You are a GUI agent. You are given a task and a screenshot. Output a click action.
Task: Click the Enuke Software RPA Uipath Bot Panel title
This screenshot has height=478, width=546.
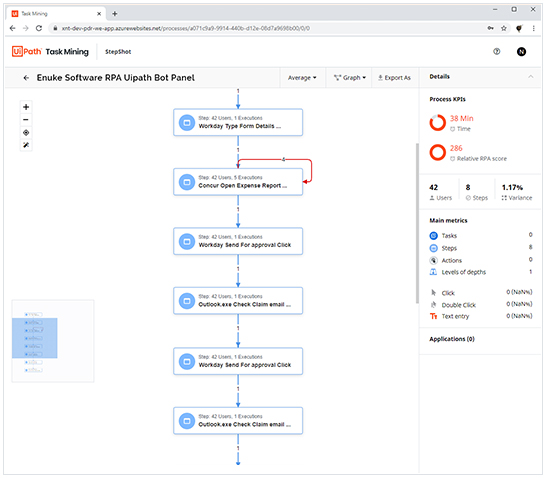point(116,78)
